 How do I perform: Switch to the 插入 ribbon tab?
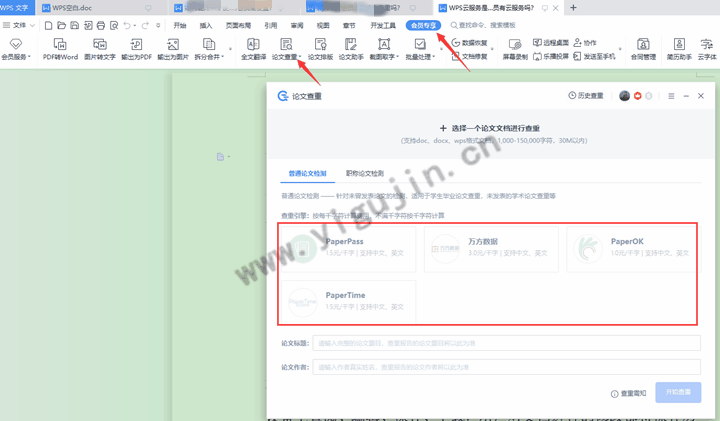(x=206, y=25)
